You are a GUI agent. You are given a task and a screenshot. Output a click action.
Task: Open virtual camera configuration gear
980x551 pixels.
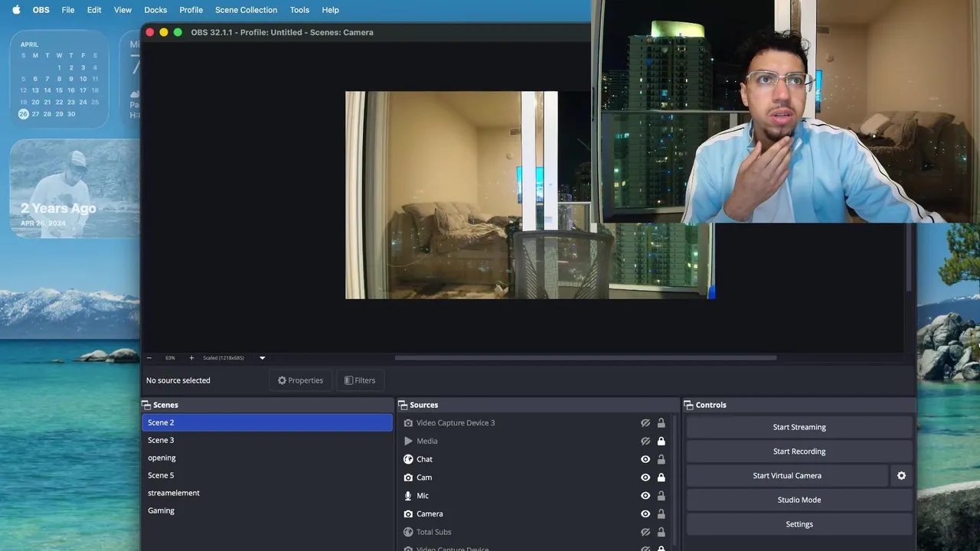901,475
